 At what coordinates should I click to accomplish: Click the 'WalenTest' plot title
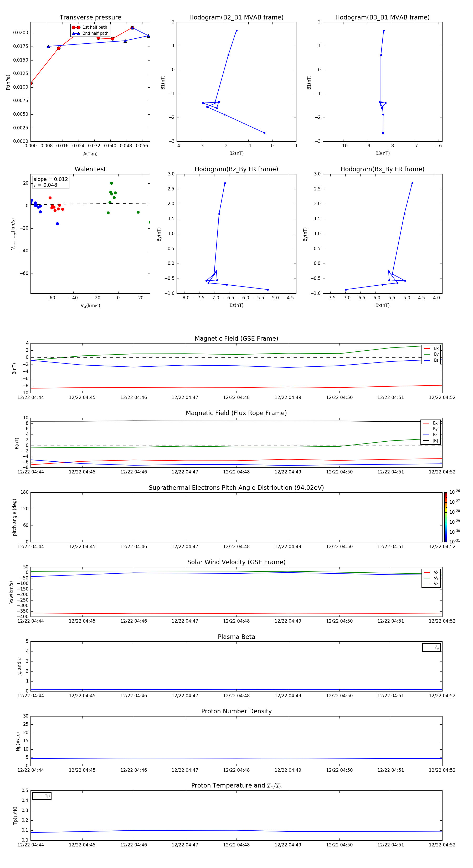[90, 169]
